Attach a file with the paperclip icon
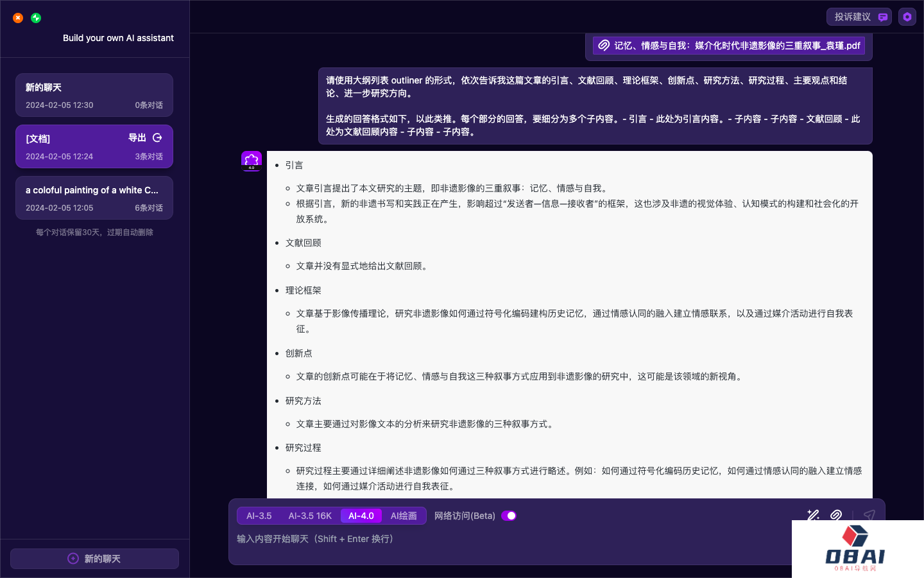The width and height of the screenshot is (924, 578). pyautogui.click(x=836, y=515)
